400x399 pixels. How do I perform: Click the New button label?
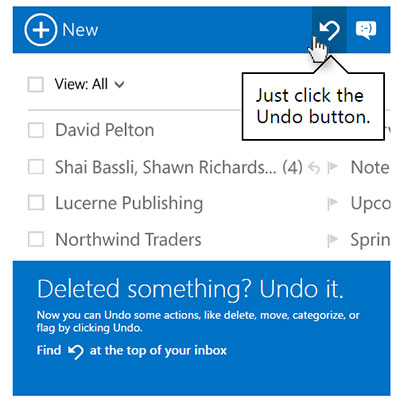[80, 30]
